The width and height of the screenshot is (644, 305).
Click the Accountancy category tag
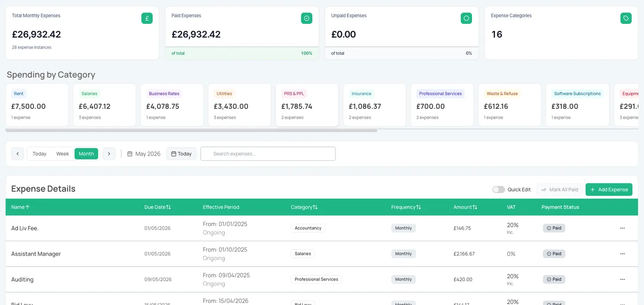tap(308, 228)
